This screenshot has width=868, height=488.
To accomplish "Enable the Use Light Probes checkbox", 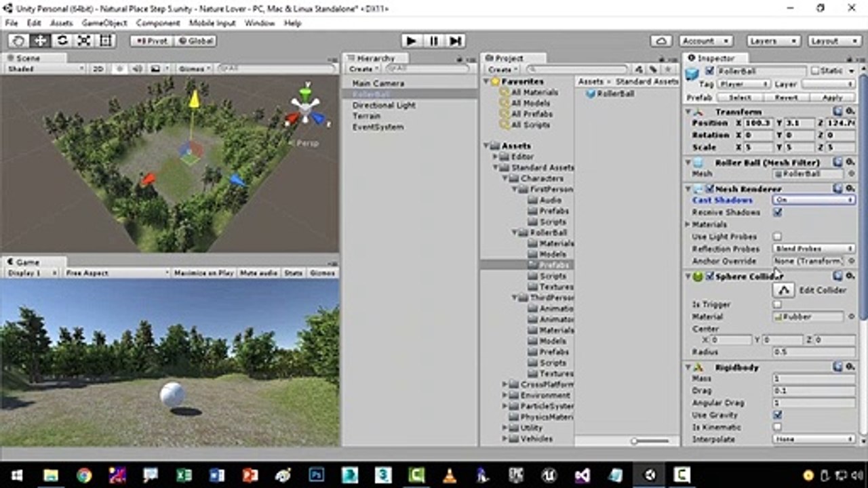I will [x=777, y=237].
